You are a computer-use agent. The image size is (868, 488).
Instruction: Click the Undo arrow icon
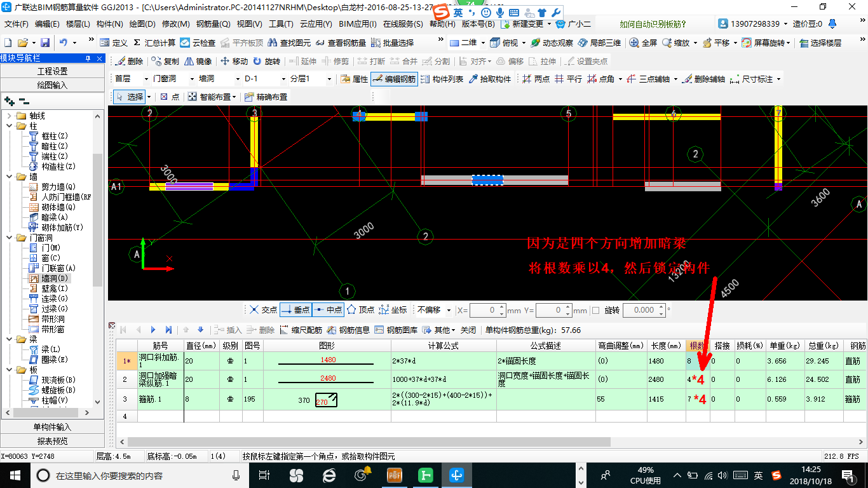[x=64, y=43]
